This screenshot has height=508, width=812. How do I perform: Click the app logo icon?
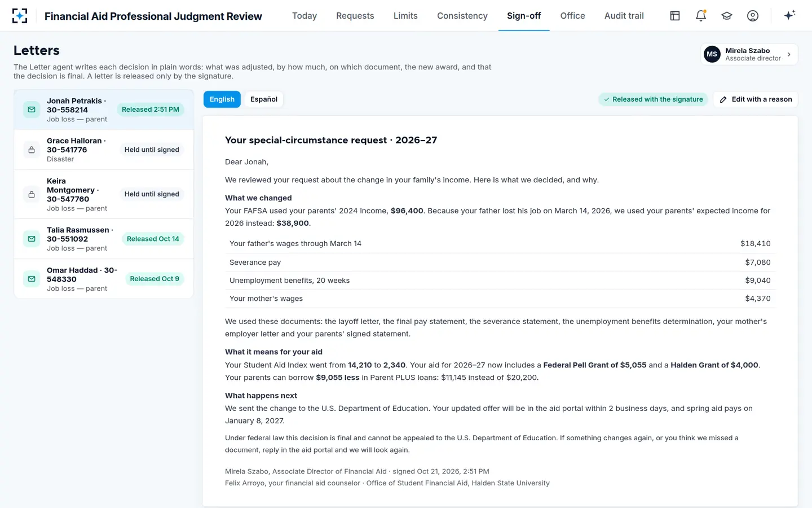[20, 16]
